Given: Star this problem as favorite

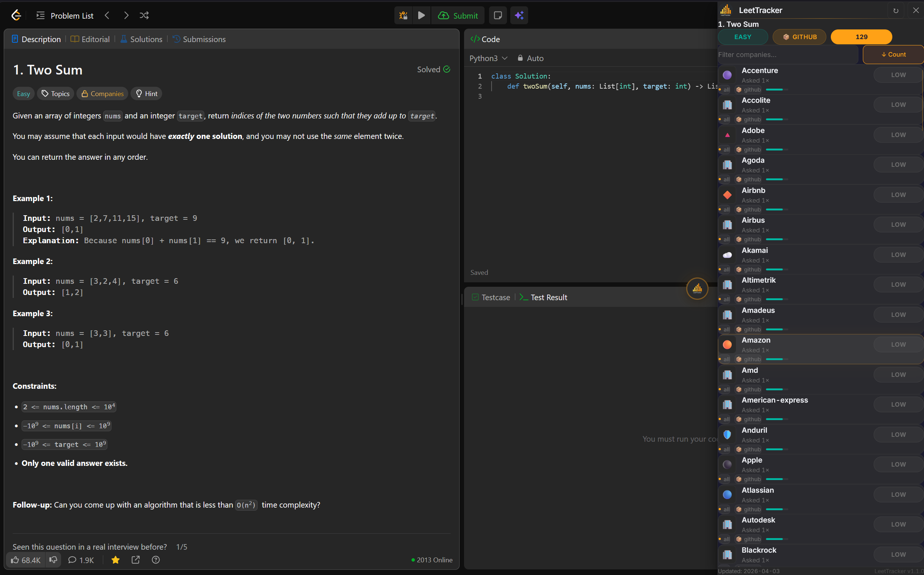Looking at the screenshot, I should [115, 560].
